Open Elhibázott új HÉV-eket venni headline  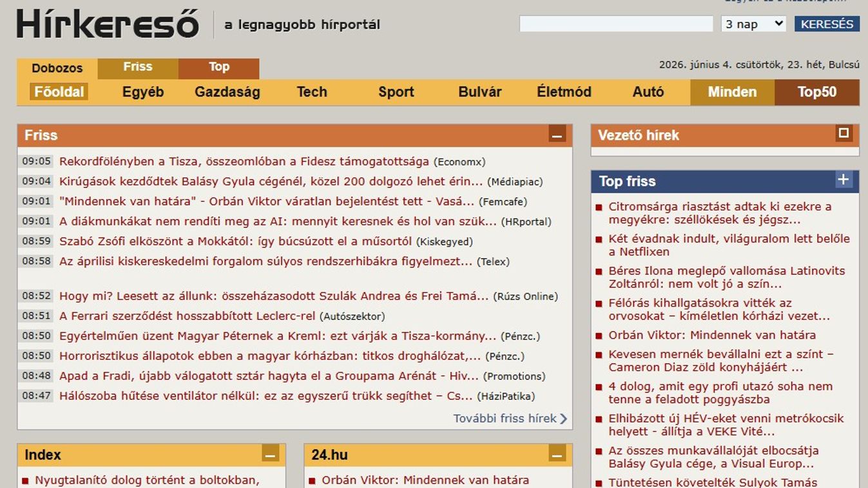pyautogui.click(x=726, y=425)
